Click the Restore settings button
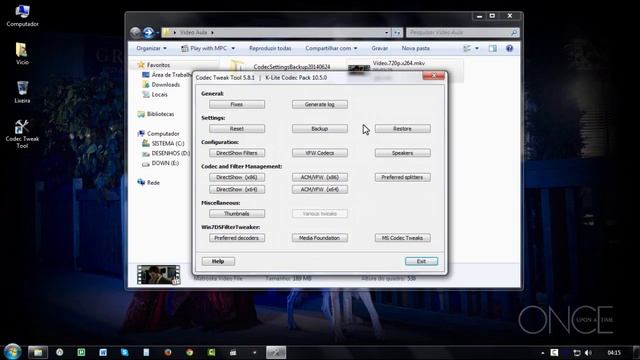Image resolution: width=640 pixels, height=360 pixels. point(402,129)
